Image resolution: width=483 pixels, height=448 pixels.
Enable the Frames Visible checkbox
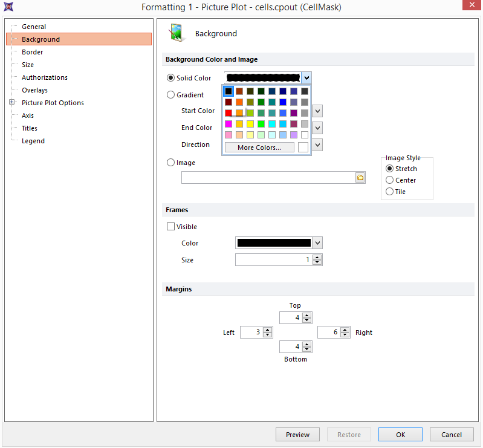pyautogui.click(x=170, y=227)
